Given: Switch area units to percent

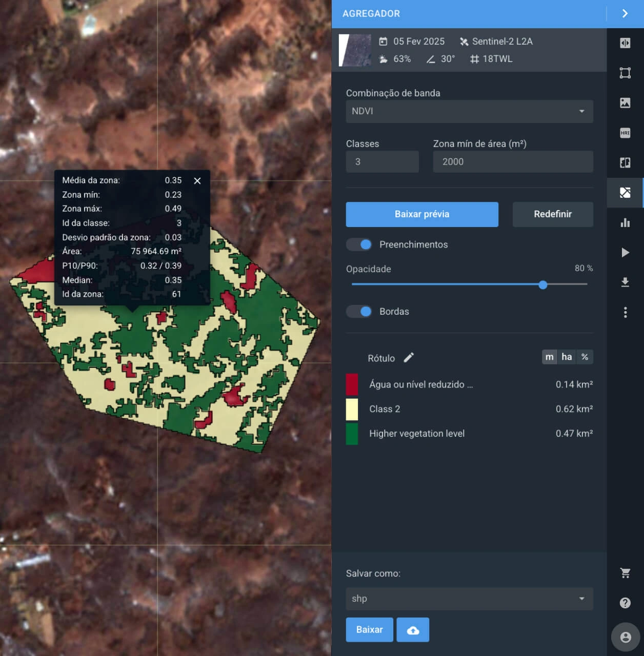Looking at the screenshot, I should [585, 357].
